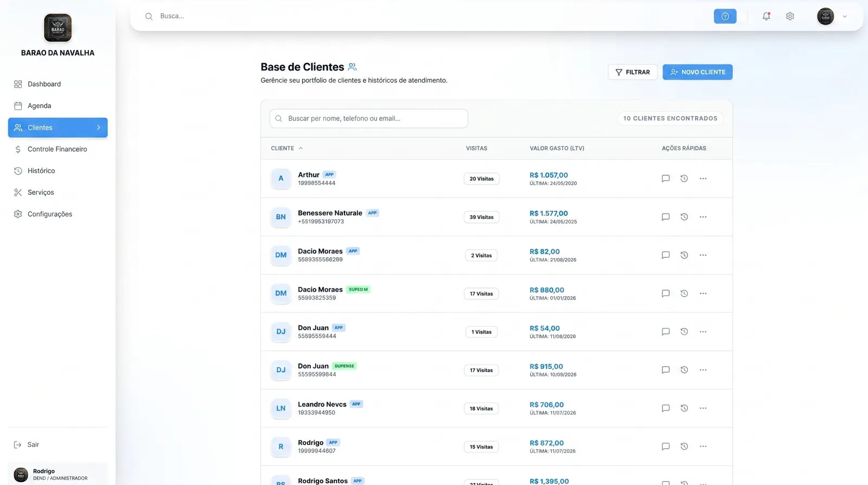Screen dimensions: 868x485
Task: Click SUPED M tag on Dacio Moraes
Action: coord(358,290)
